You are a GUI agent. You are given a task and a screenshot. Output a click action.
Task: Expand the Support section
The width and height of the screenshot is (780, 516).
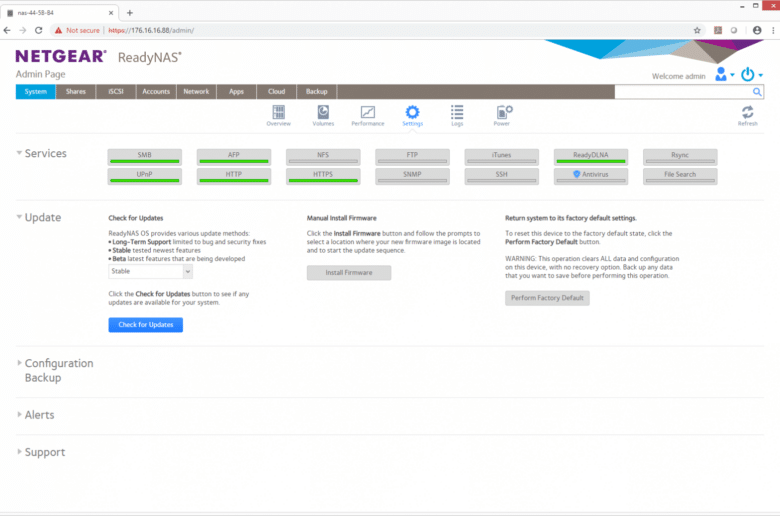coord(19,452)
